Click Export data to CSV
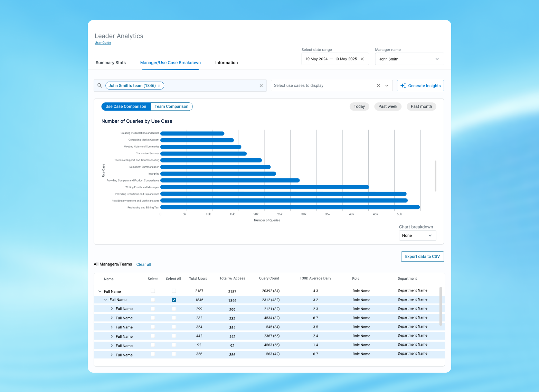 422,256
